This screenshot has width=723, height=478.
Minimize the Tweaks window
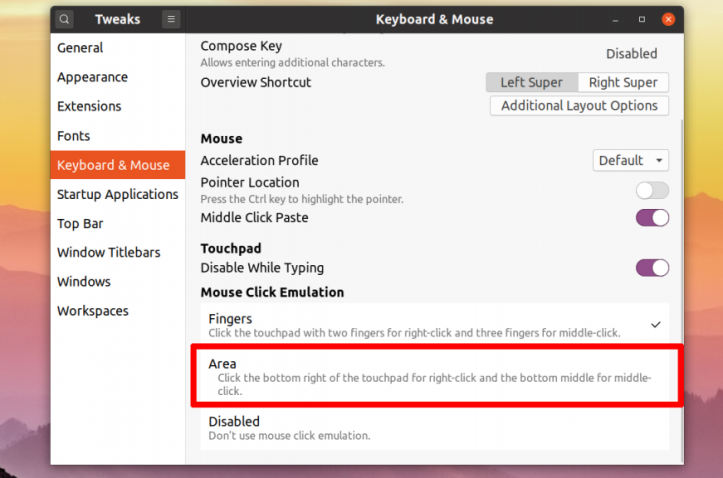pyautogui.click(x=615, y=19)
